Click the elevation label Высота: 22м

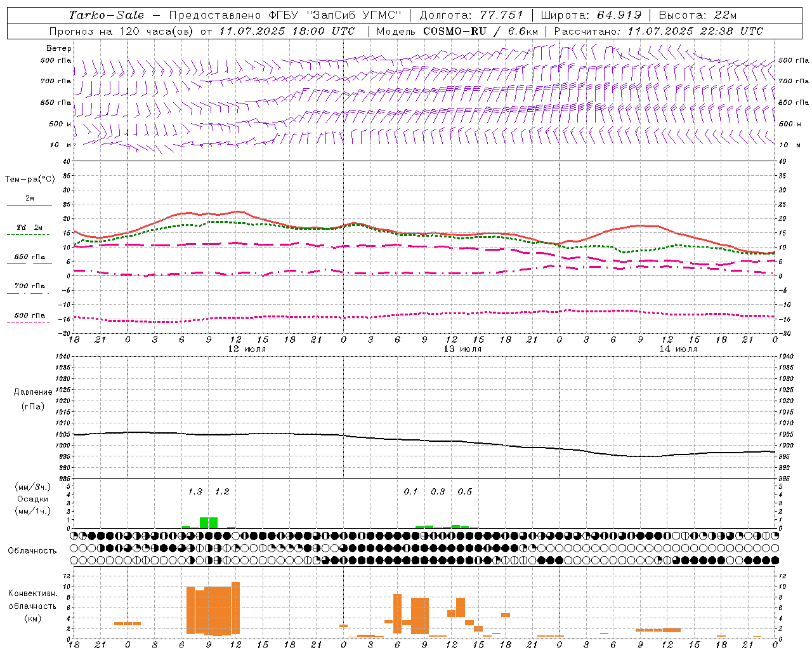pyautogui.click(x=698, y=15)
